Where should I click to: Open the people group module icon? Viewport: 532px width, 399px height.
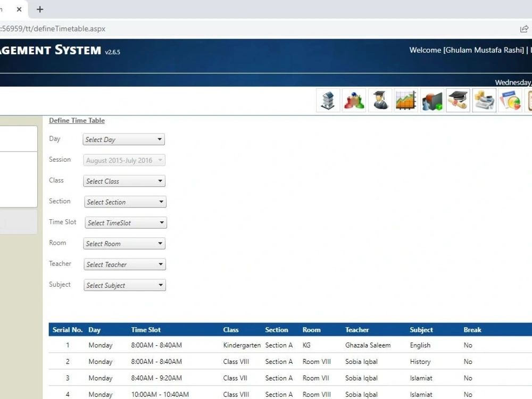click(x=354, y=101)
